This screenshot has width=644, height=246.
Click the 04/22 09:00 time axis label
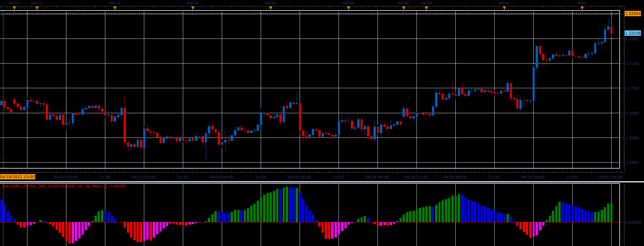click(x=66, y=177)
